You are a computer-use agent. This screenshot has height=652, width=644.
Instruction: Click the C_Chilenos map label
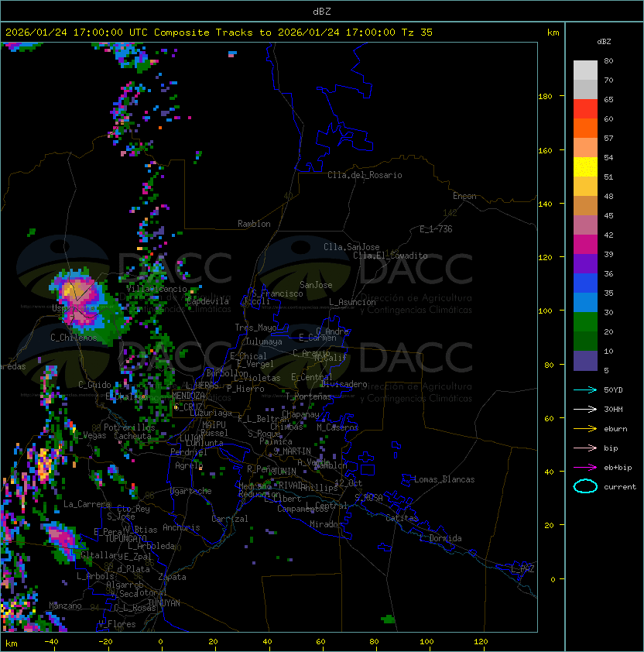click(x=74, y=338)
